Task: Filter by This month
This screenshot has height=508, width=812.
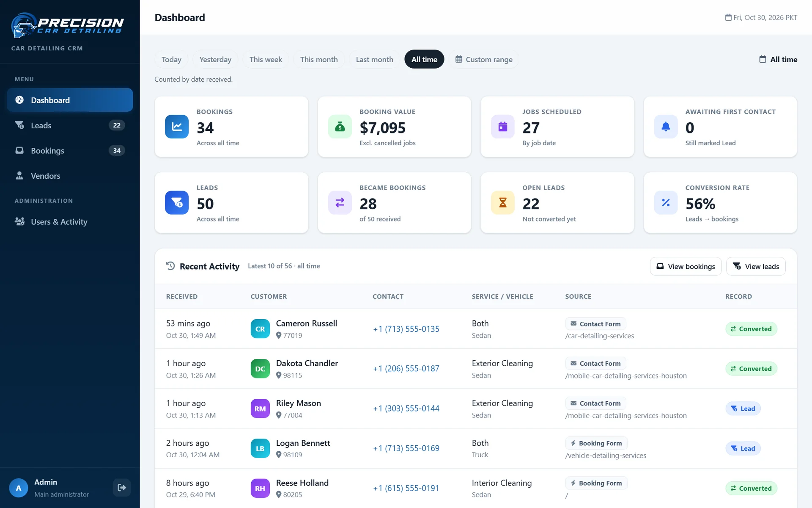Action: [319, 59]
